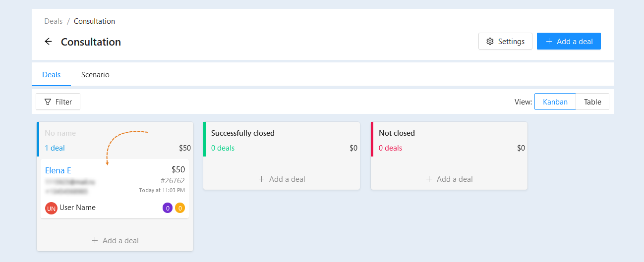
Task: Click the blue Add a deal button
Action: point(569,42)
